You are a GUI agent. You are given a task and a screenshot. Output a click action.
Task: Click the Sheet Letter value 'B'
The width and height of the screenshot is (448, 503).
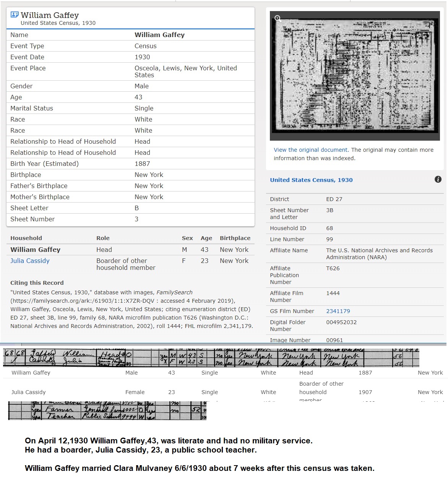[136, 208]
